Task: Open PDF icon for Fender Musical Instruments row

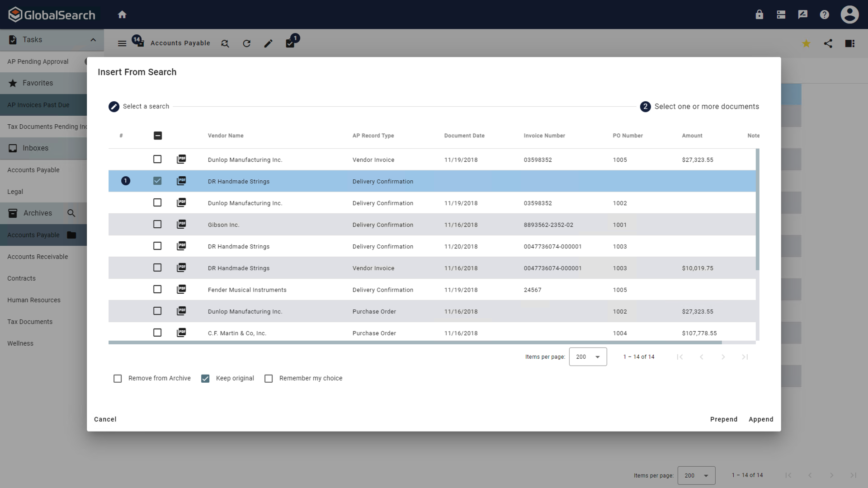Action: (x=181, y=289)
